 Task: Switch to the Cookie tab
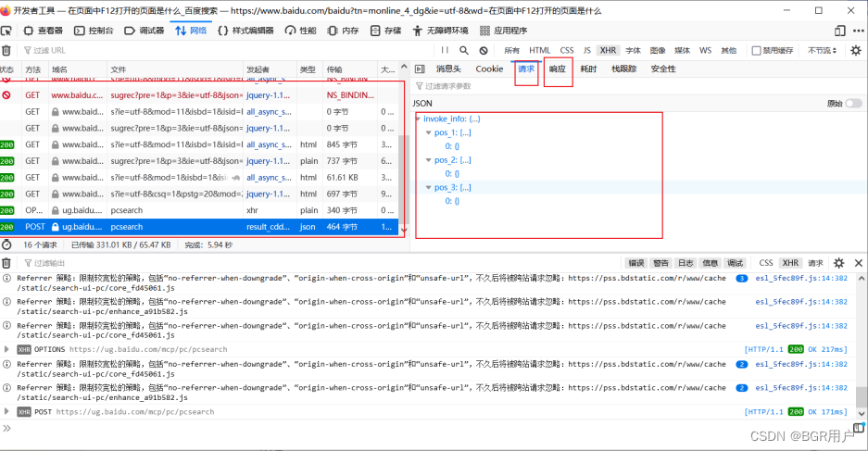coord(489,69)
